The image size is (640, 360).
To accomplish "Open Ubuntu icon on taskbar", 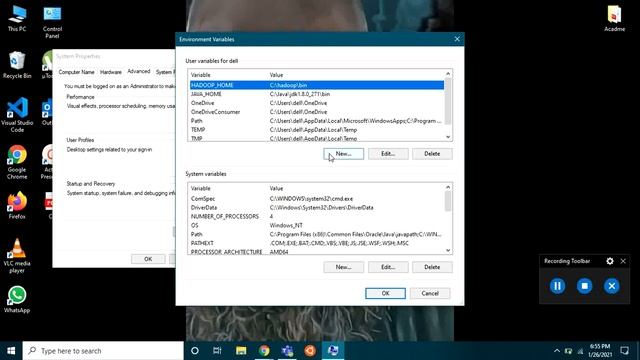I will (310, 351).
